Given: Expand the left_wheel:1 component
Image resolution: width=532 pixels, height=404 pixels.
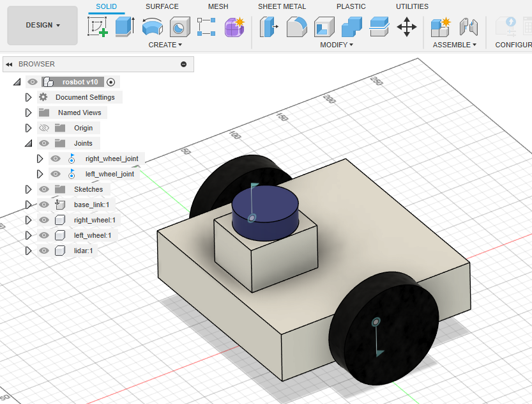Looking at the screenshot, I should 28,235.
